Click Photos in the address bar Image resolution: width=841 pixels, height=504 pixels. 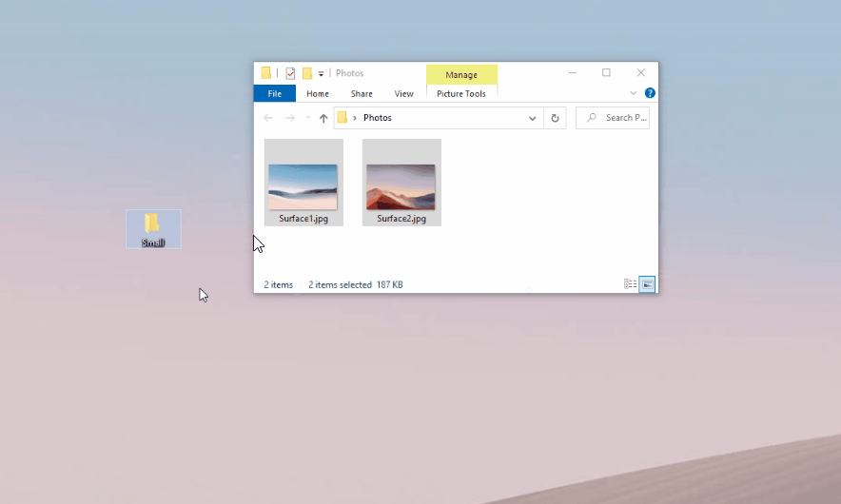378,117
